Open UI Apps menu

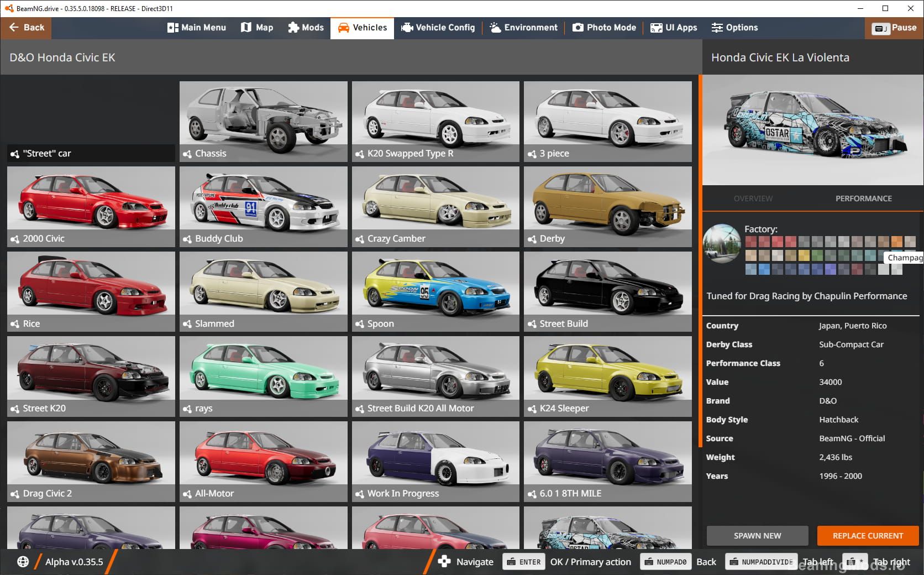674,28
